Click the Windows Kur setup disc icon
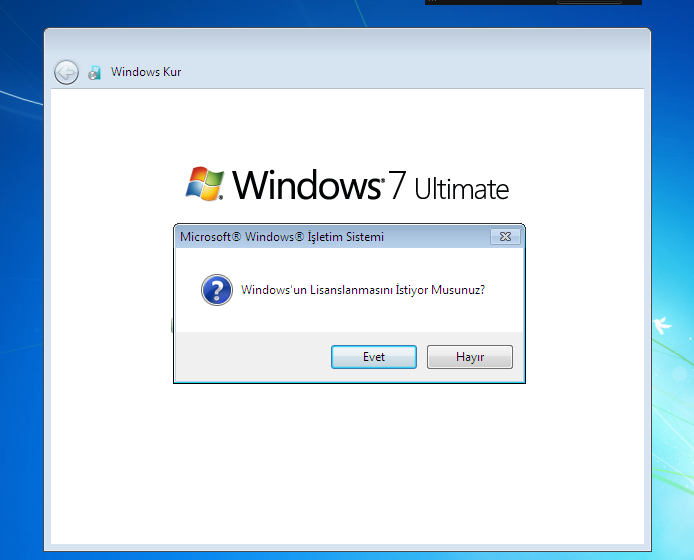The image size is (694, 560). [95, 72]
